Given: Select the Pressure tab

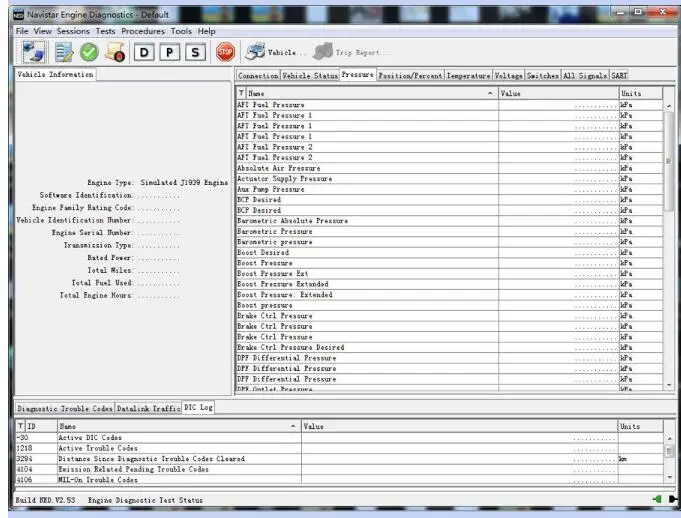Looking at the screenshot, I should pos(357,75).
